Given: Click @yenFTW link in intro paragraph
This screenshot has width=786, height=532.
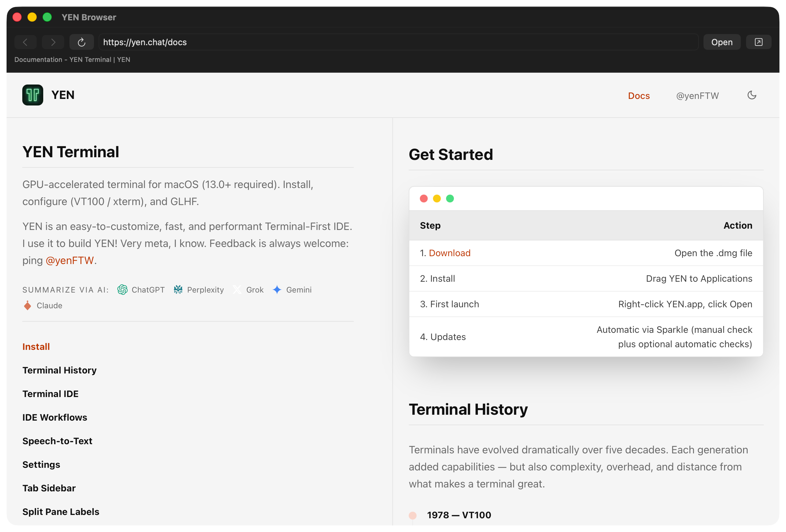Looking at the screenshot, I should coord(70,260).
